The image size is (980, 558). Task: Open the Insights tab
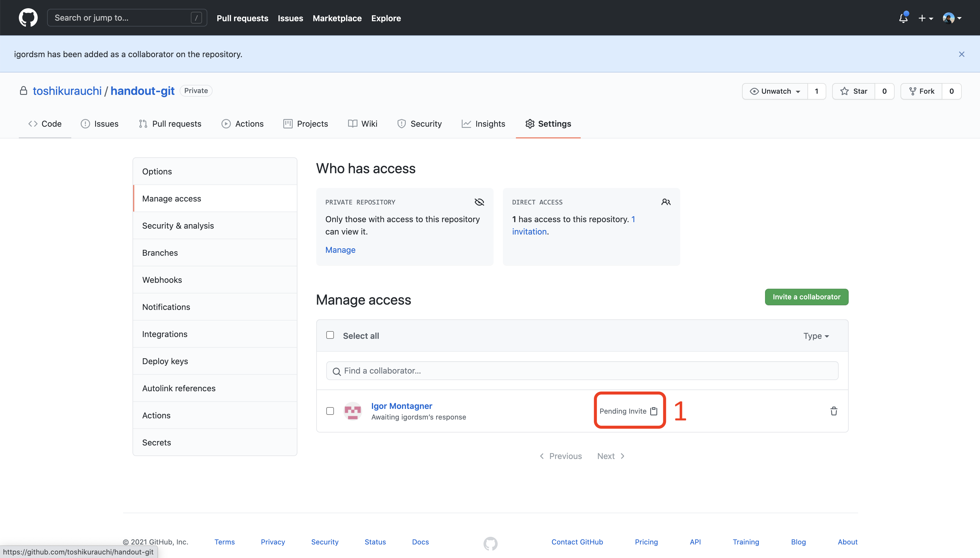[x=483, y=124]
